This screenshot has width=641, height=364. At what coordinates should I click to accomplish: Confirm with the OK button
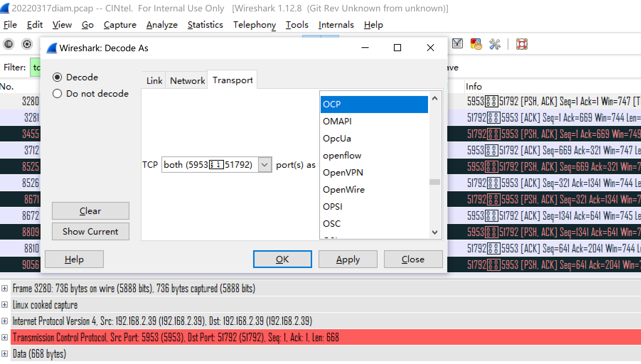click(x=283, y=259)
